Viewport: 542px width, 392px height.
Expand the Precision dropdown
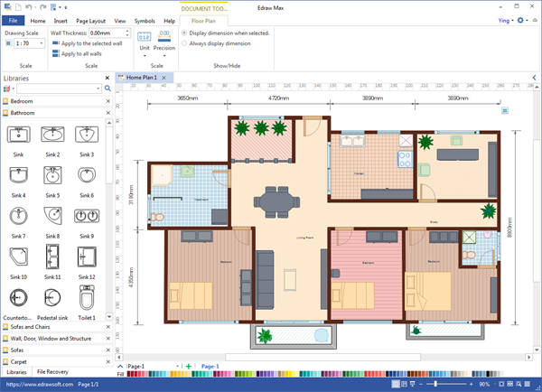coord(164,55)
